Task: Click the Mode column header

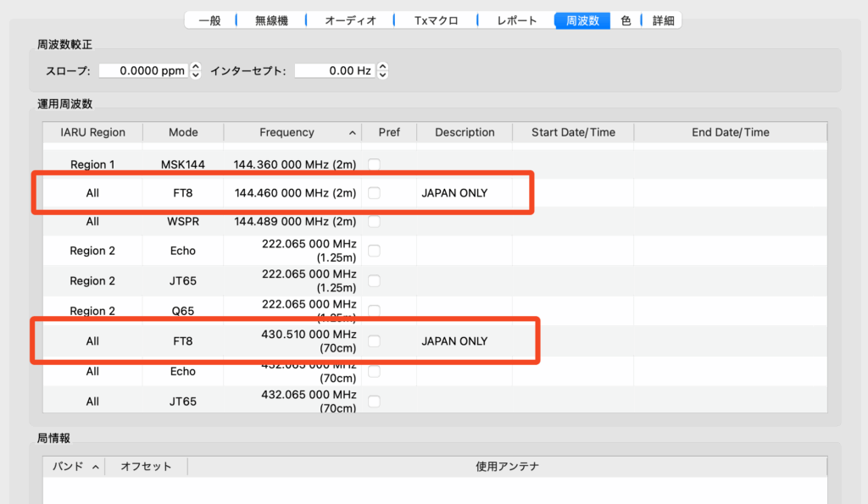Action: point(183,132)
